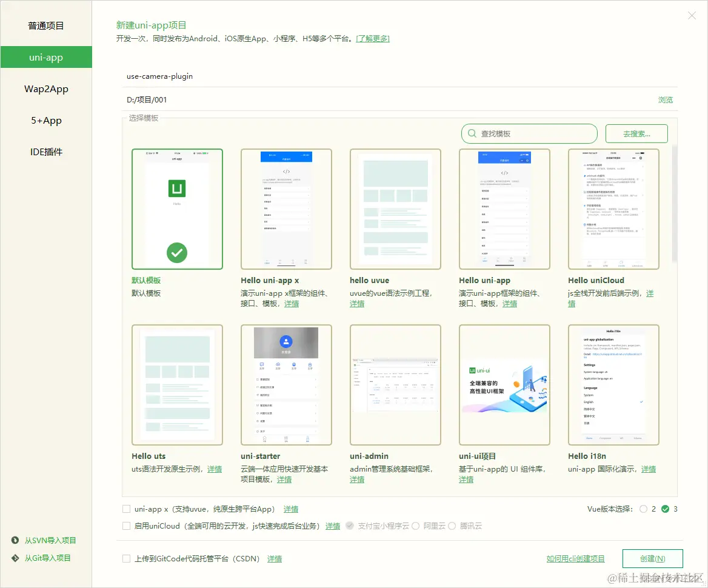Open 从Git导入项目 link
The image size is (708, 588).
(x=47, y=558)
